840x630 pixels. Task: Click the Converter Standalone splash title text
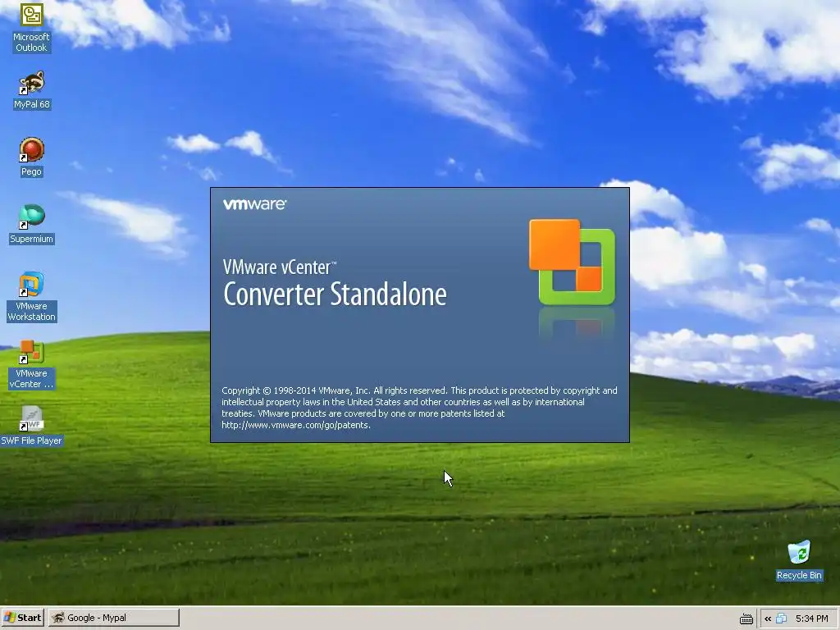pos(335,294)
